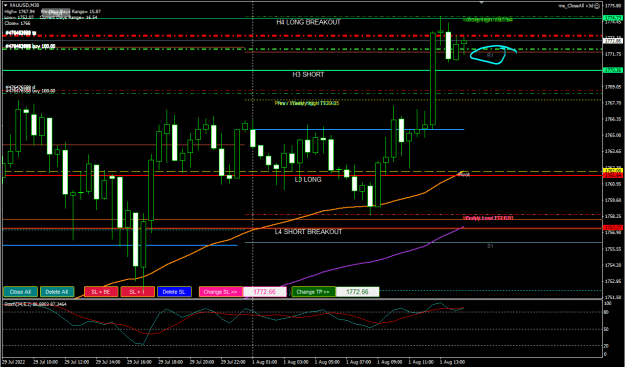
Task: Click the Stochastic indicator label in subwindow
Action: point(35,304)
